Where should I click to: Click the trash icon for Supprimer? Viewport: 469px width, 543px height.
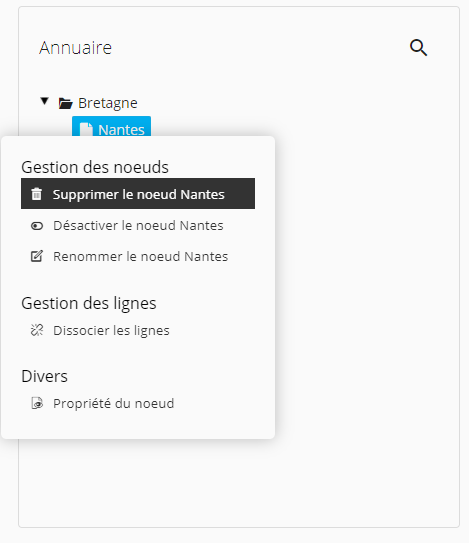(x=37, y=194)
